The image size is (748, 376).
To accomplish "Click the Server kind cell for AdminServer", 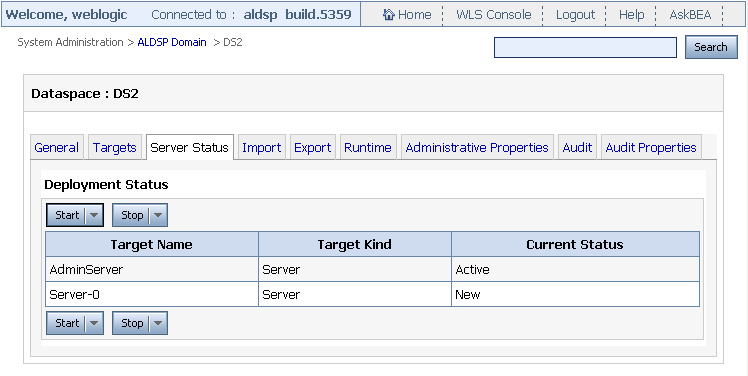I will click(x=355, y=270).
